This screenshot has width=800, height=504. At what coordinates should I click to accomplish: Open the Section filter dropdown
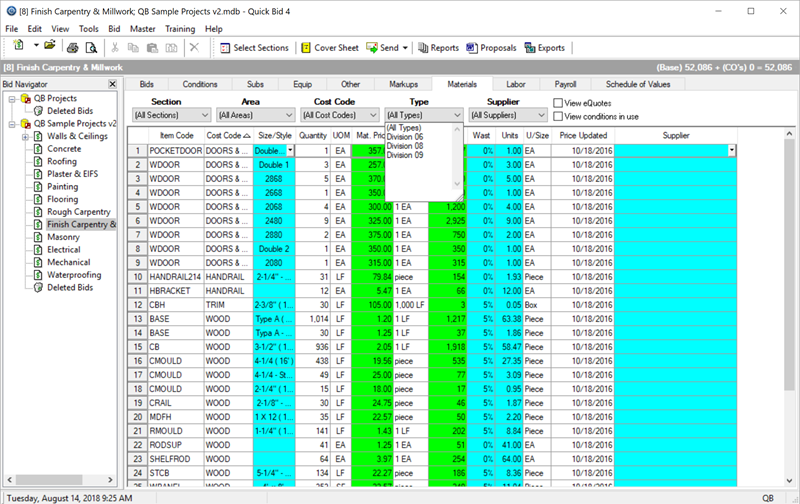pyautogui.click(x=204, y=115)
